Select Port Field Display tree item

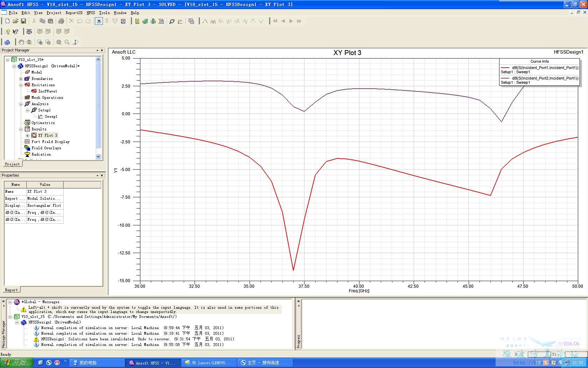click(50, 142)
